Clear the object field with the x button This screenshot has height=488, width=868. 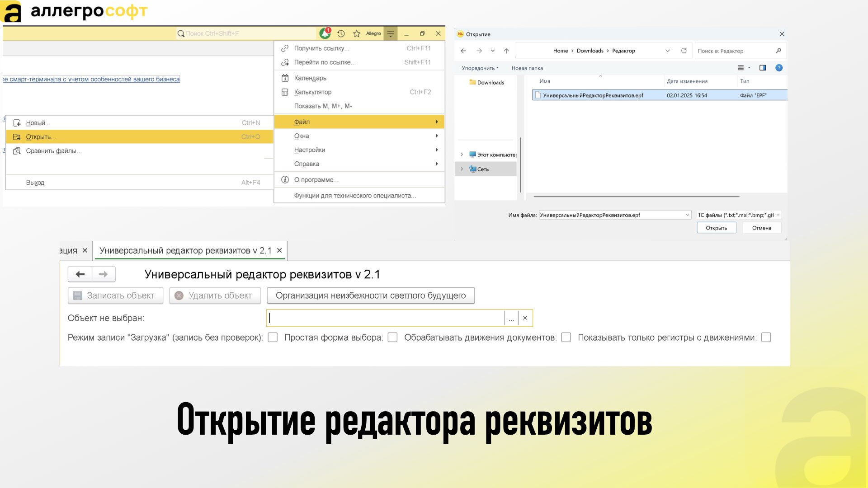coord(525,318)
